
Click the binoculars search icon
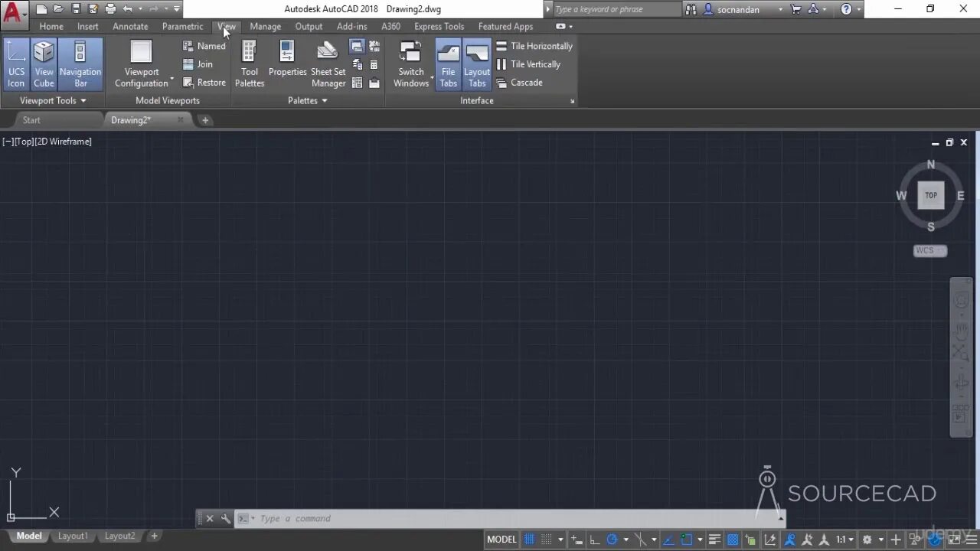click(x=691, y=9)
